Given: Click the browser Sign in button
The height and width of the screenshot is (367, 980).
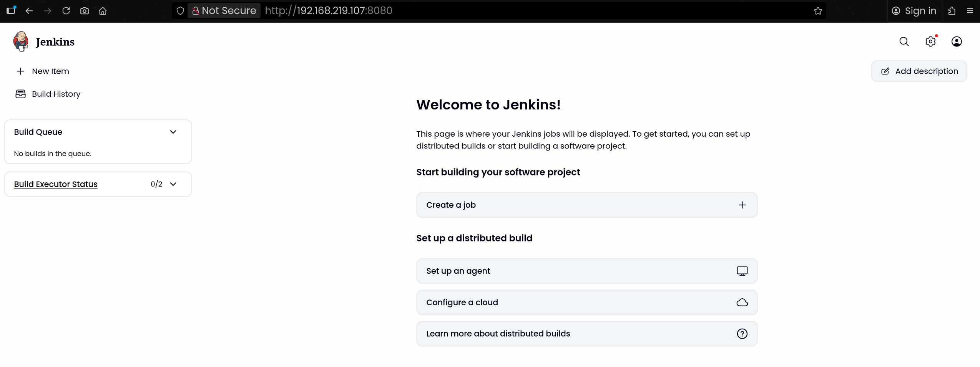Looking at the screenshot, I should (914, 11).
